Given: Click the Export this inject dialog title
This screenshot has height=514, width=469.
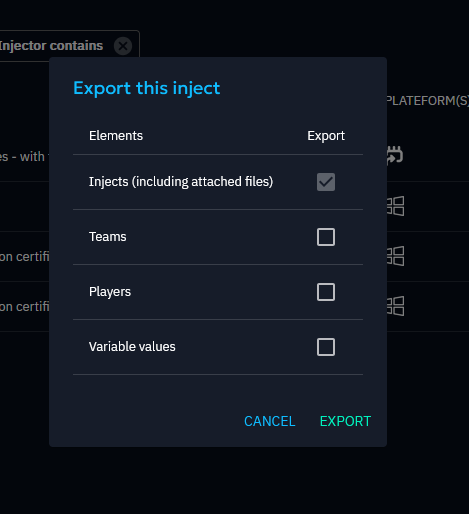Looking at the screenshot, I should [147, 89].
